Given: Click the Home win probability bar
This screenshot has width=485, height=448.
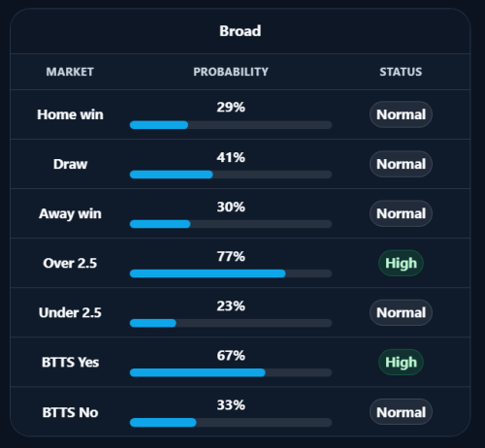Looking at the screenshot, I should click(231, 125).
